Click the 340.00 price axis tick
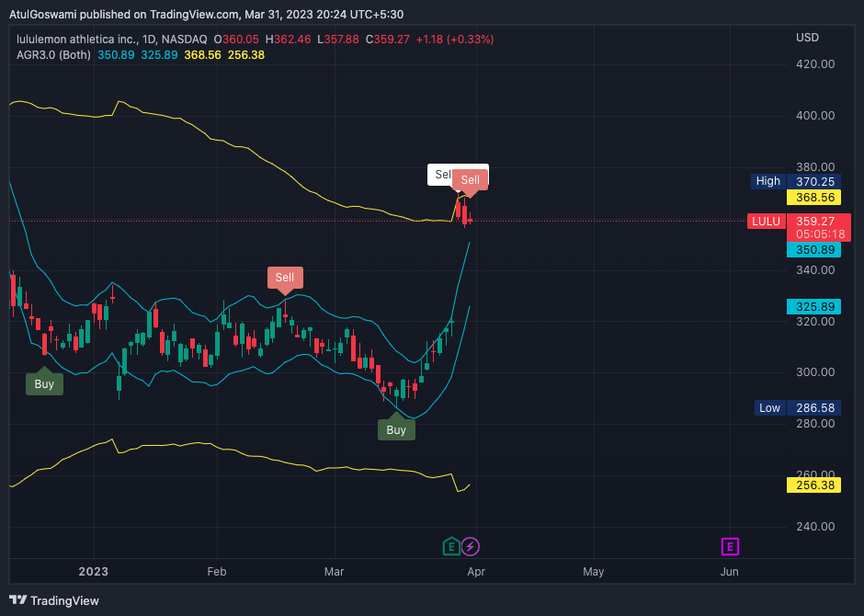Screen dimensions: 864x616 (815, 270)
